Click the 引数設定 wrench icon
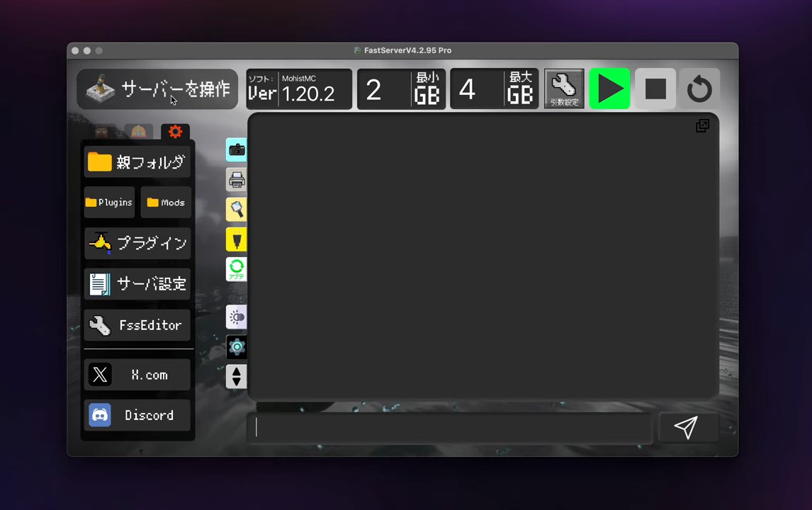The height and width of the screenshot is (510, 812). coord(564,88)
